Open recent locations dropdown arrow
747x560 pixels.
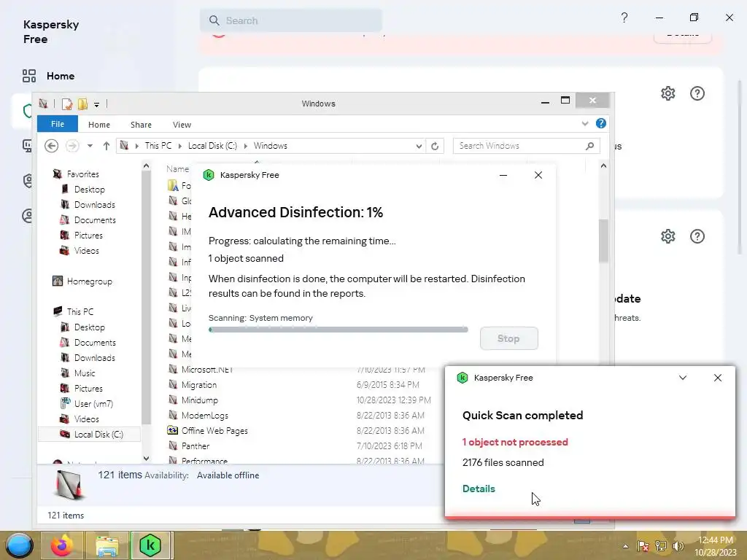coord(90,146)
